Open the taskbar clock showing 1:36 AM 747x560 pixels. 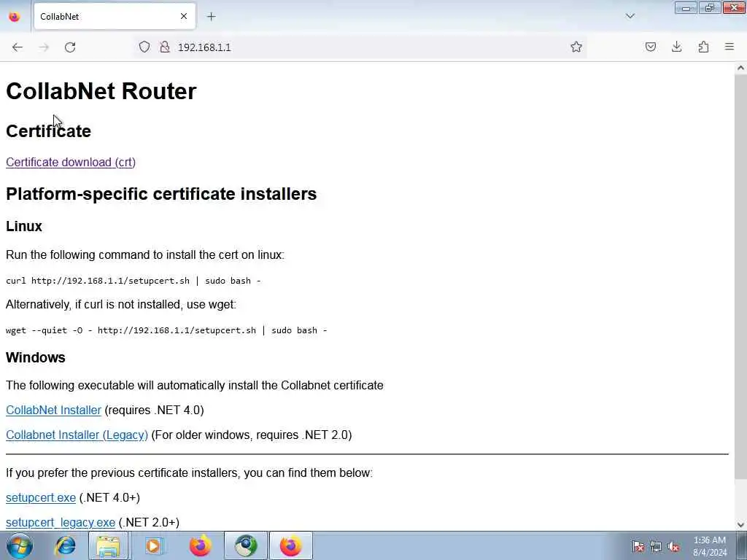[x=710, y=546]
